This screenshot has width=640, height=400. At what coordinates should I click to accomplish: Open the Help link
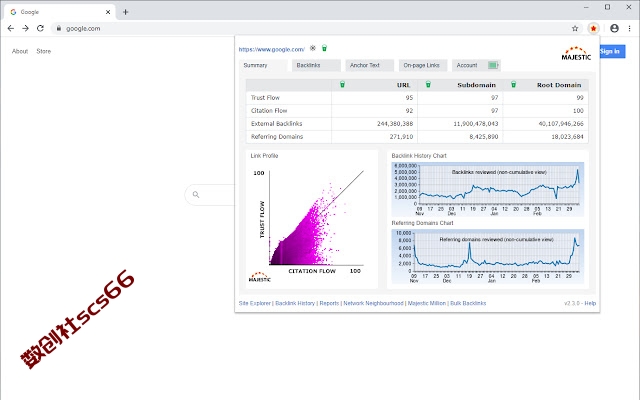(590, 303)
